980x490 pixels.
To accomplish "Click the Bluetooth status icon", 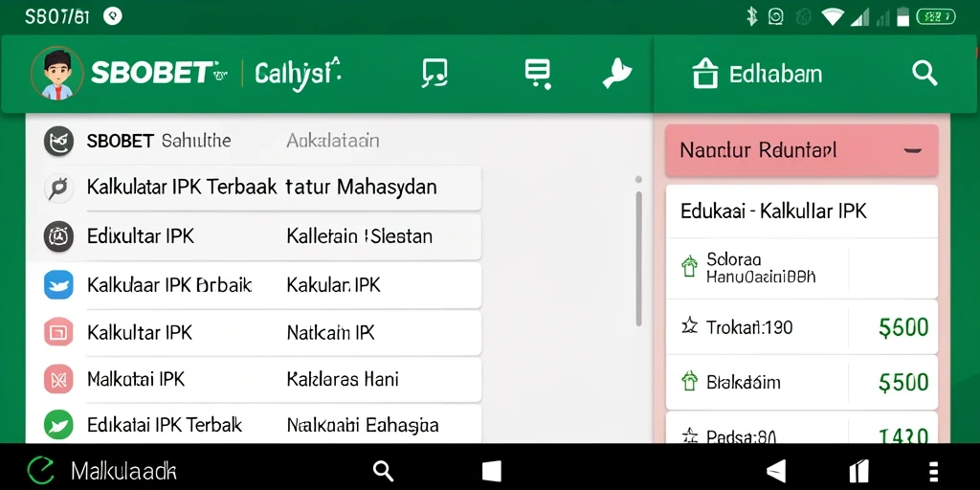I will [x=752, y=16].
